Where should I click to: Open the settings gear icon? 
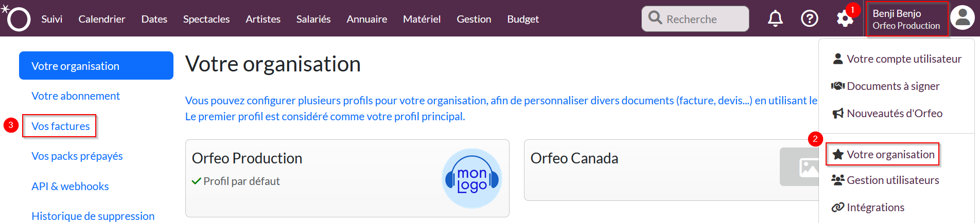[845, 20]
